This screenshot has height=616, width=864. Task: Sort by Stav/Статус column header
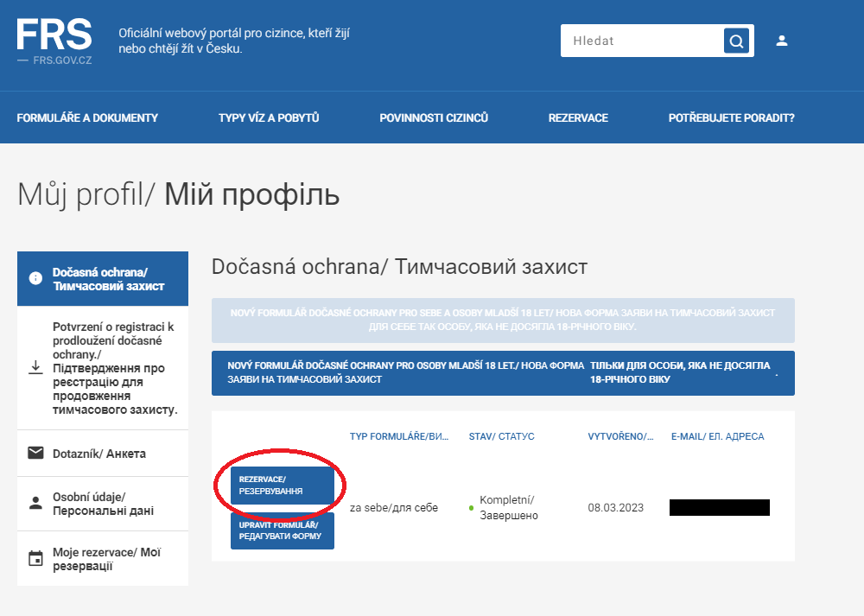[x=501, y=436]
